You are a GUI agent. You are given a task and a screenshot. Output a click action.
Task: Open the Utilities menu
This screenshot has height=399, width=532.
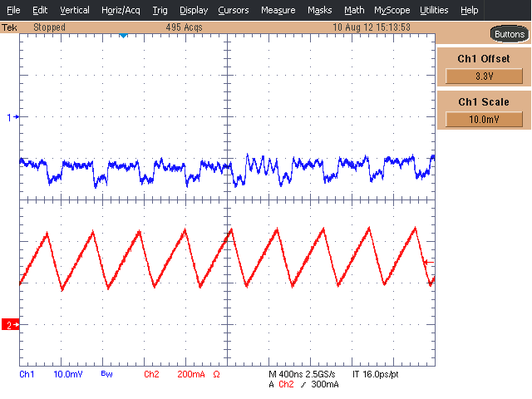pyautogui.click(x=434, y=10)
